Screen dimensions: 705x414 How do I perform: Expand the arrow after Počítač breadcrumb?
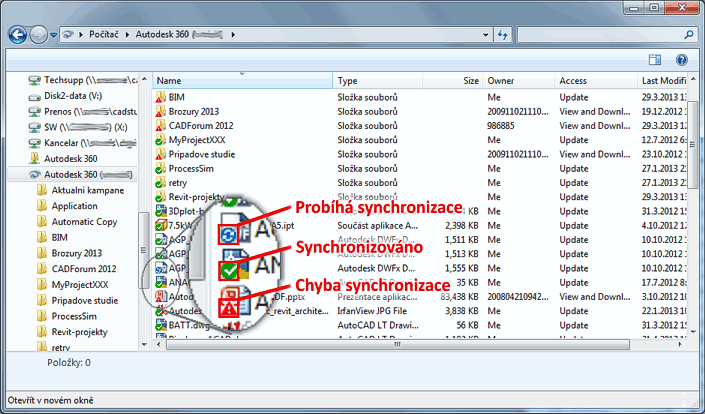coord(127,35)
